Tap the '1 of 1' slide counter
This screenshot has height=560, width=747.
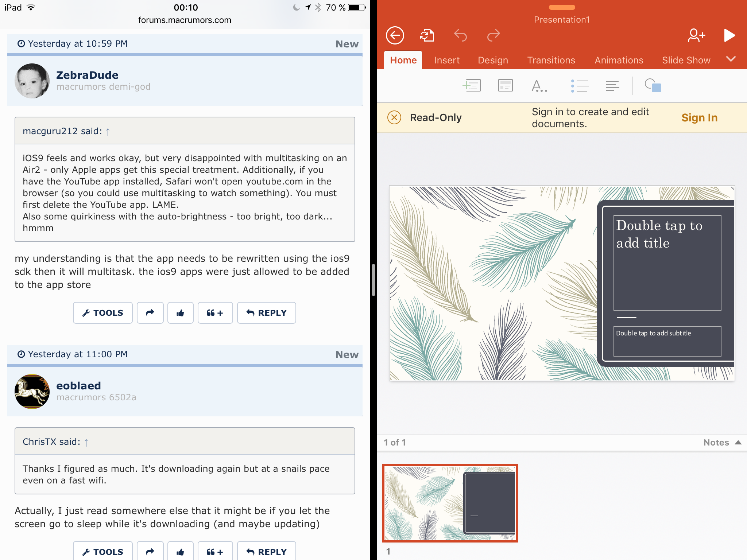point(395,442)
